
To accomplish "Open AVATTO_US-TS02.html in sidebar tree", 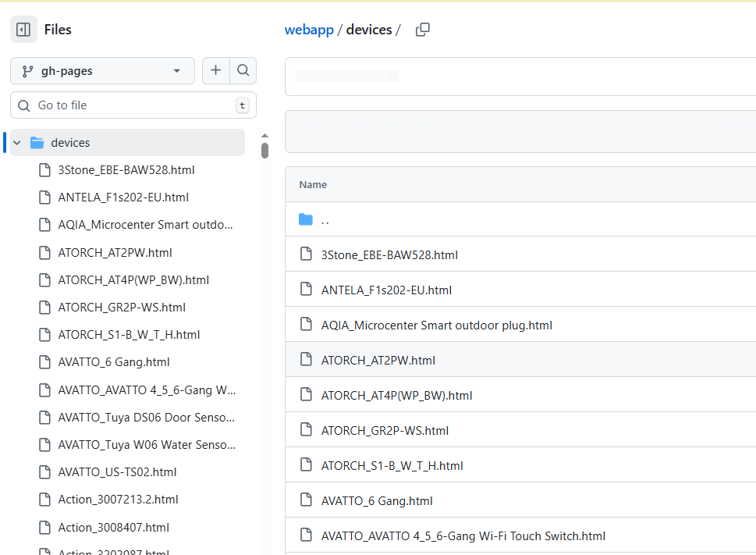I will click(x=117, y=472).
